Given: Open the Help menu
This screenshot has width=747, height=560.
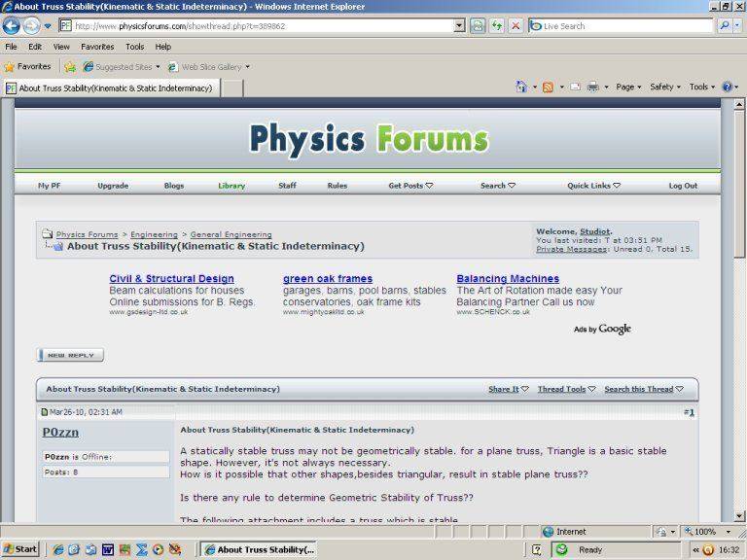Looking at the screenshot, I should [163, 47].
